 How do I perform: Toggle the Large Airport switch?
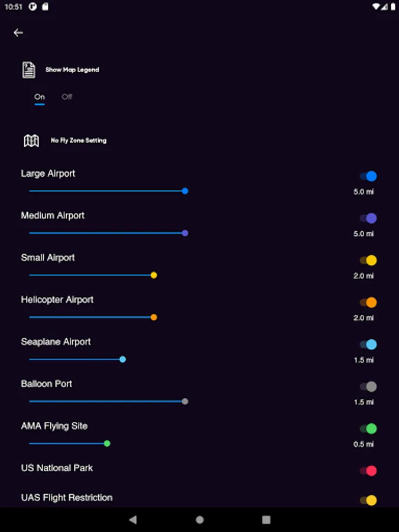pos(368,176)
